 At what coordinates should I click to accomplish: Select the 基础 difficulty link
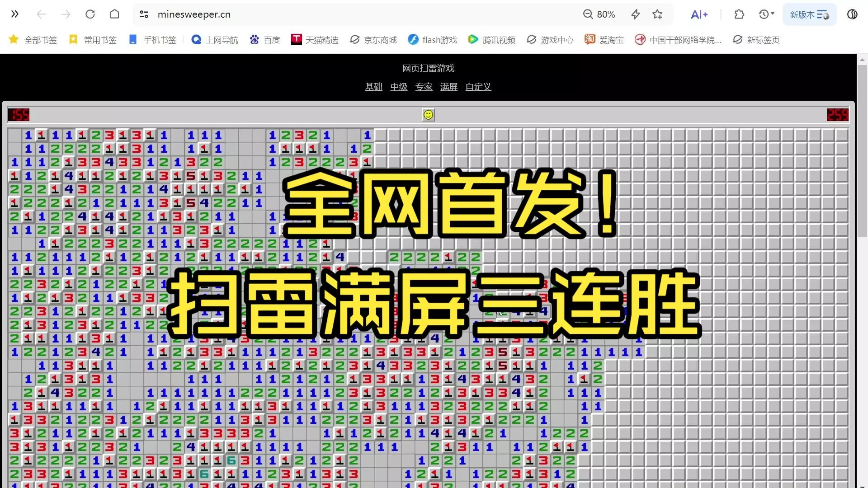(x=374, y=87)
